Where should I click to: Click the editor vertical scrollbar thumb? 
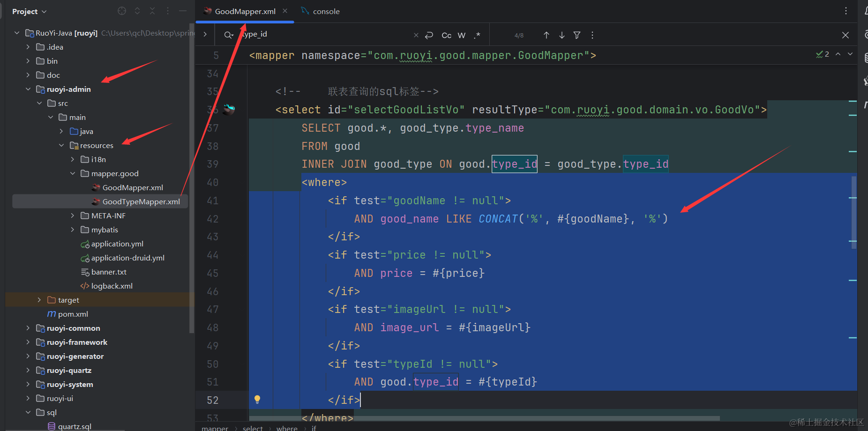tap(854, 212)
